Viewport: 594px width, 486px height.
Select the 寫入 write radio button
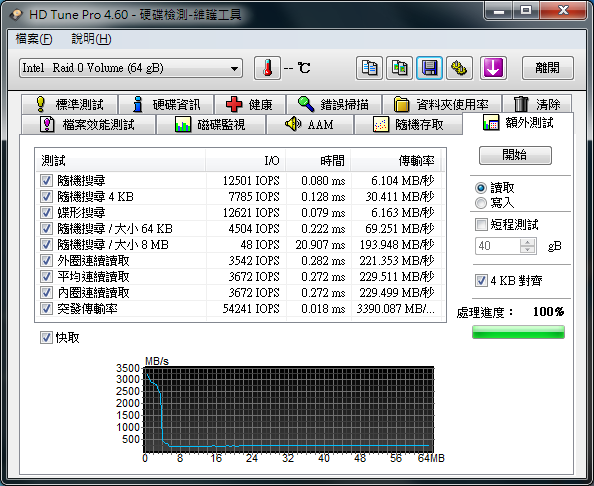(481, 203)
